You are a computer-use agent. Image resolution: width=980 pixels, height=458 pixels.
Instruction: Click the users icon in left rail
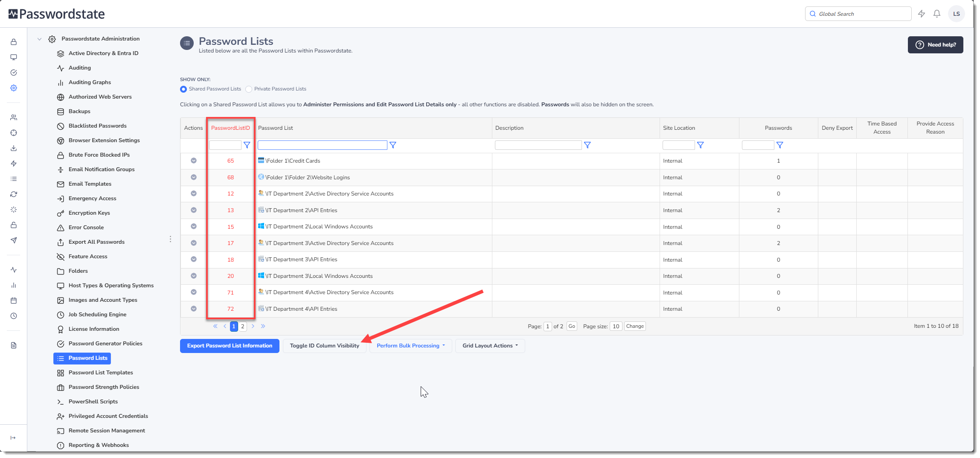[x=14, y=117]
